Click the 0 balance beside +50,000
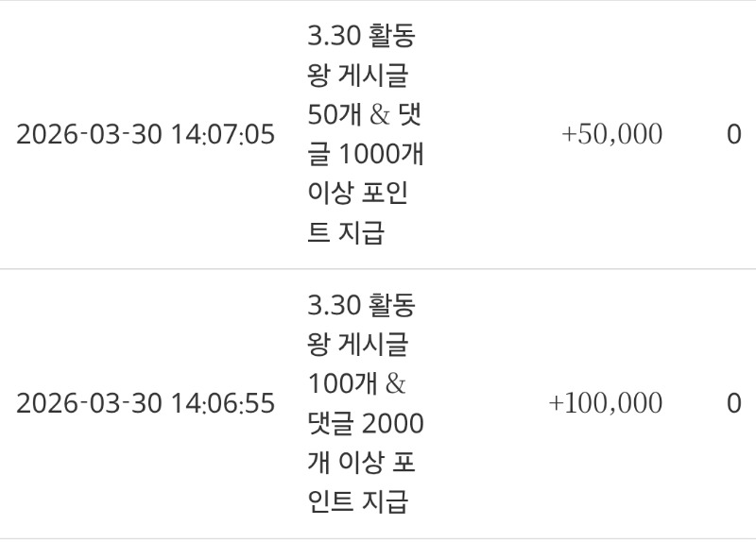 click(733, 135)
